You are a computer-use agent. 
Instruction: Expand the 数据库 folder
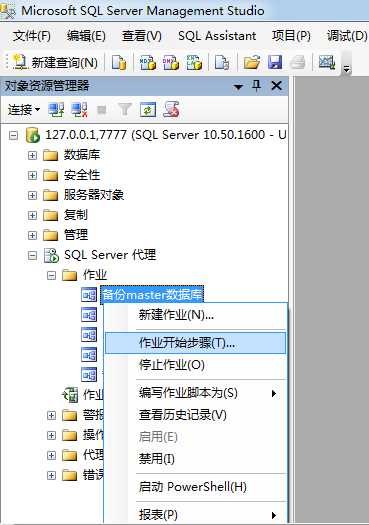pos(32,155)
